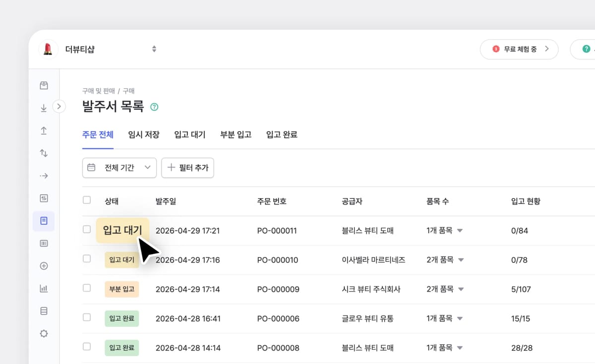
Task: Open the settings gear at sidebar bottom
Action: pos(43,333)
